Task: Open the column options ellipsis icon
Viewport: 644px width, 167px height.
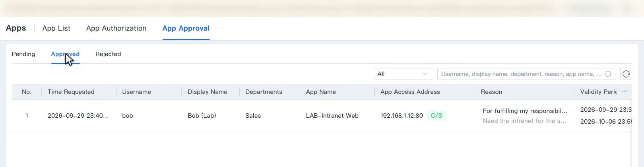Action: tap(624, 91)
